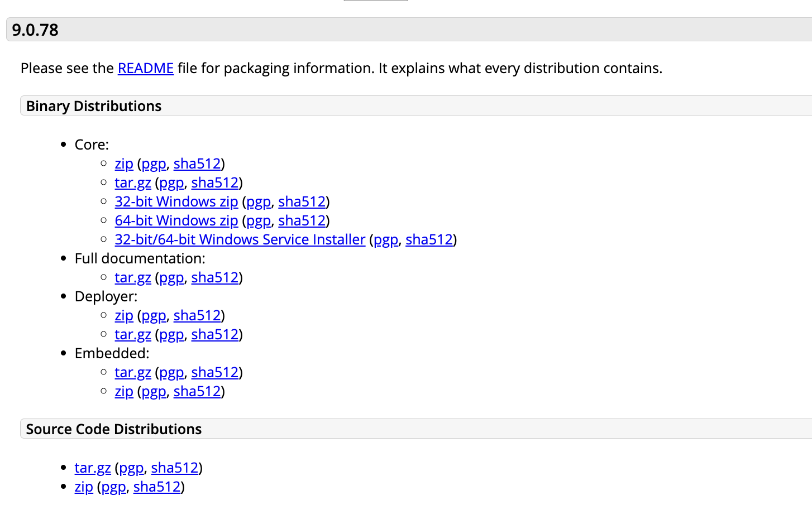Select the 'Deployer:' list label
812x529 pixels.
(106, 296)
